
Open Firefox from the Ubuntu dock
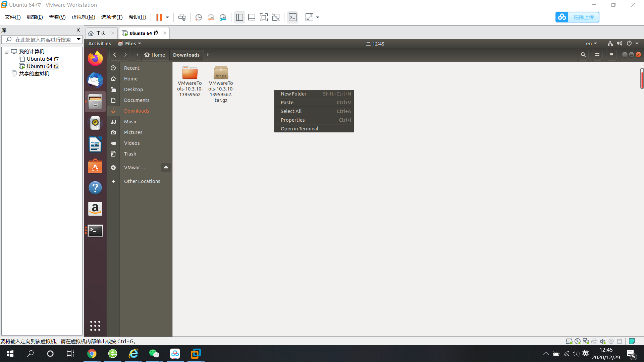[95, 59]
